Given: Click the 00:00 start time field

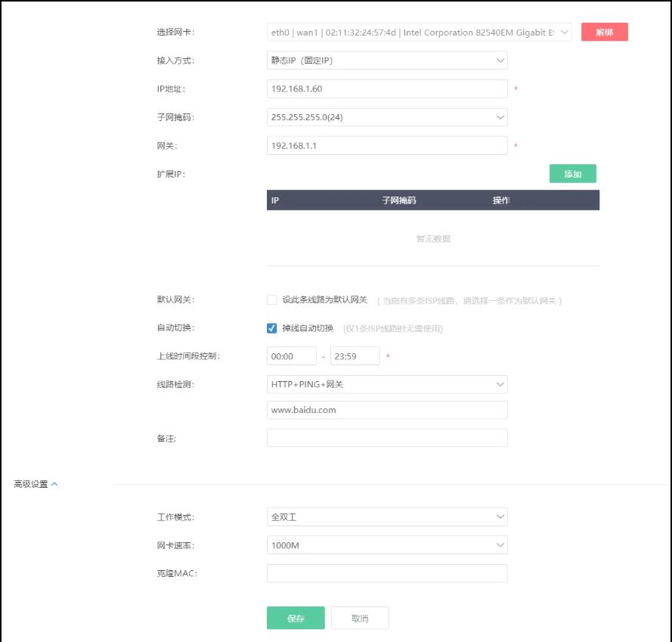Looking at the screenshot, I should coord(291,356).
